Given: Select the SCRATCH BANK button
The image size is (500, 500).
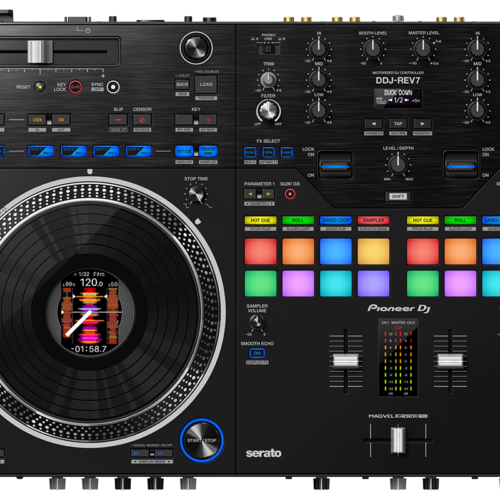Looking at the screenshot, I should 208,151.
